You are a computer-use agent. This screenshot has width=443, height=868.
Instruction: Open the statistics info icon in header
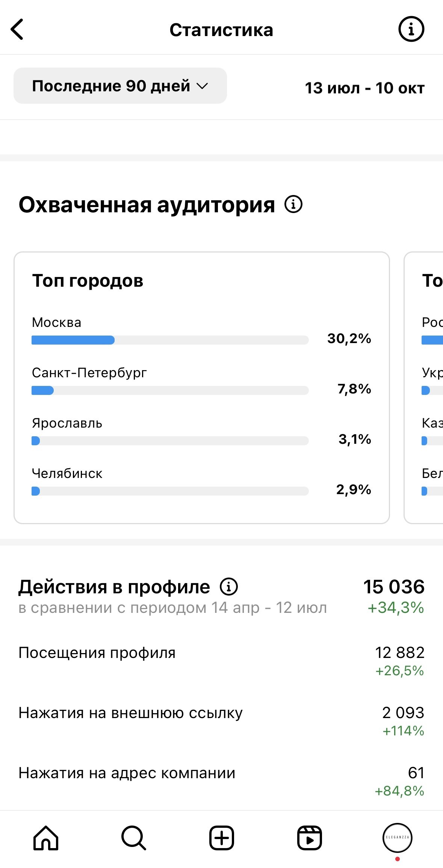coord(411,29)
